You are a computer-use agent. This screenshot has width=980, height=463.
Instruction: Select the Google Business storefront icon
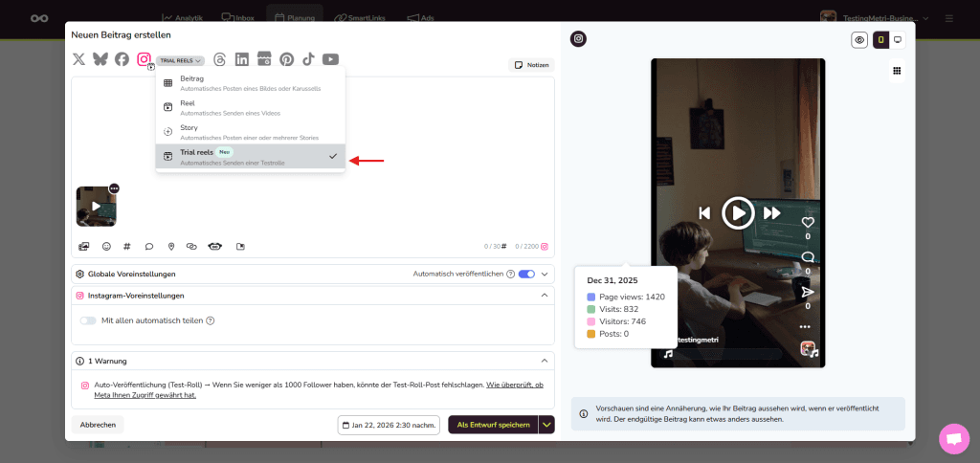tap(264, 59)
